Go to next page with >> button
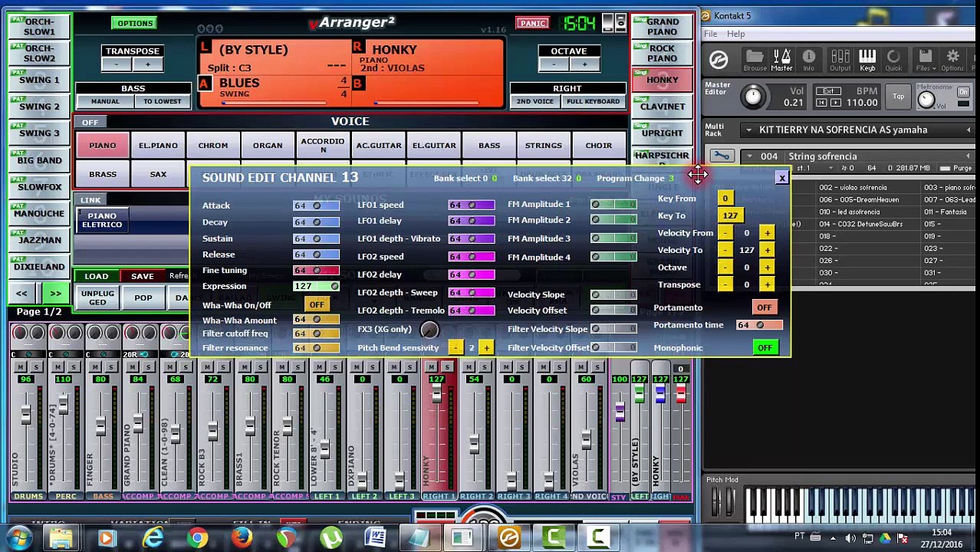980x552 pixels. [56, 294]
